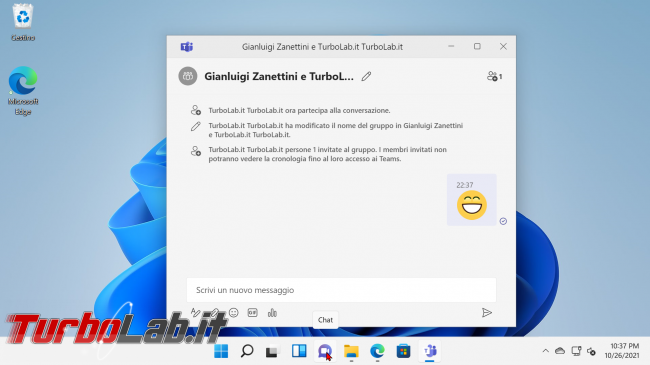This screenshot has height=365, width=650.
Task: Click the Chat taskbar icon
Action: 325,352
